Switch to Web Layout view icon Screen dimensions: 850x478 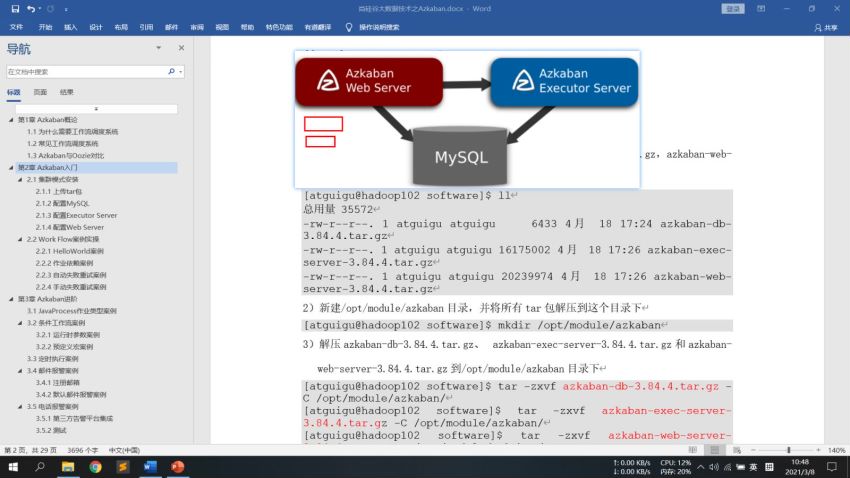pos(737,450)
